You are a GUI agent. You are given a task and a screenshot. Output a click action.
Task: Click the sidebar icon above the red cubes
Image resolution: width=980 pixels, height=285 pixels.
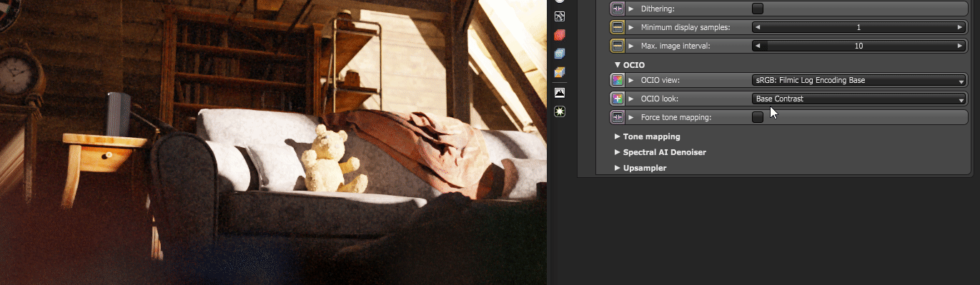point(560,16)
